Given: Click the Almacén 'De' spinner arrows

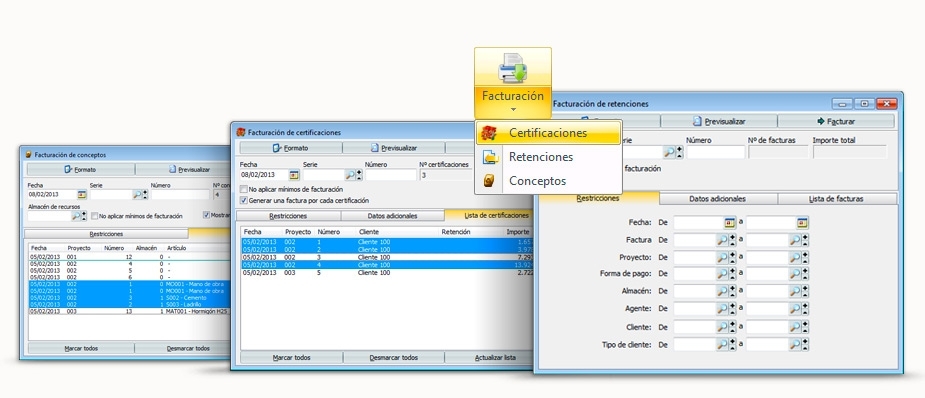Looking at the screenshot, I should tap(733, 291).
